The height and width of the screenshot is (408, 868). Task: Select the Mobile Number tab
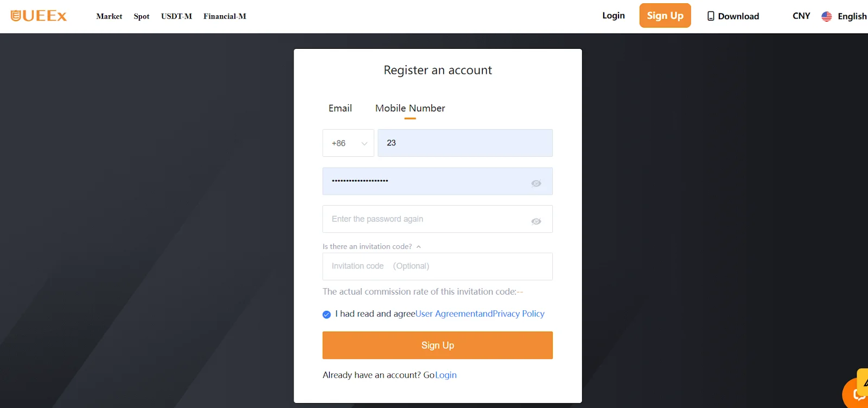point(410,108)
